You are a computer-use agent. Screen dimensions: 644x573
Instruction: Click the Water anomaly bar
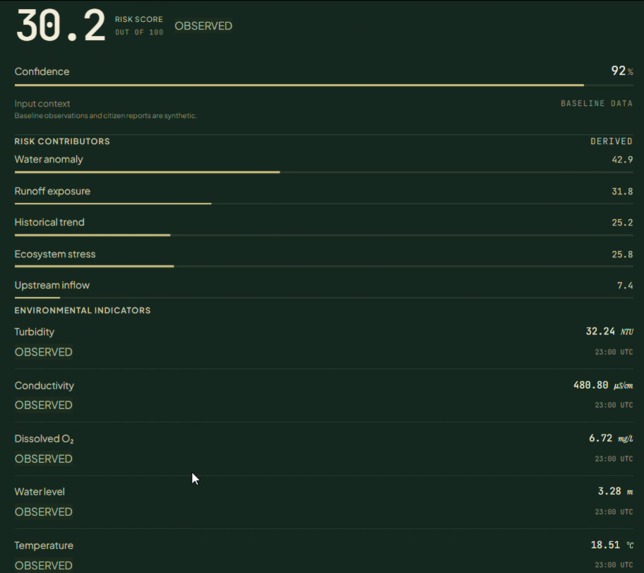click(324, 172)
